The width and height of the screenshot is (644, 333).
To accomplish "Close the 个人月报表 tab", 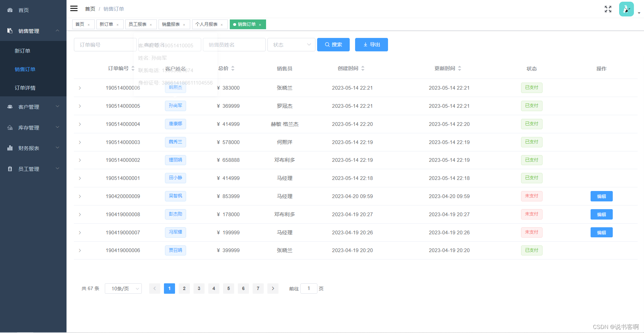I will point(222,25).
